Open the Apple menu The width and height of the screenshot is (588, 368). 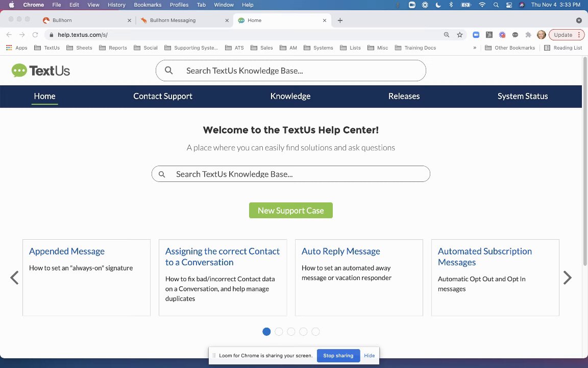[x=11, y=5]
